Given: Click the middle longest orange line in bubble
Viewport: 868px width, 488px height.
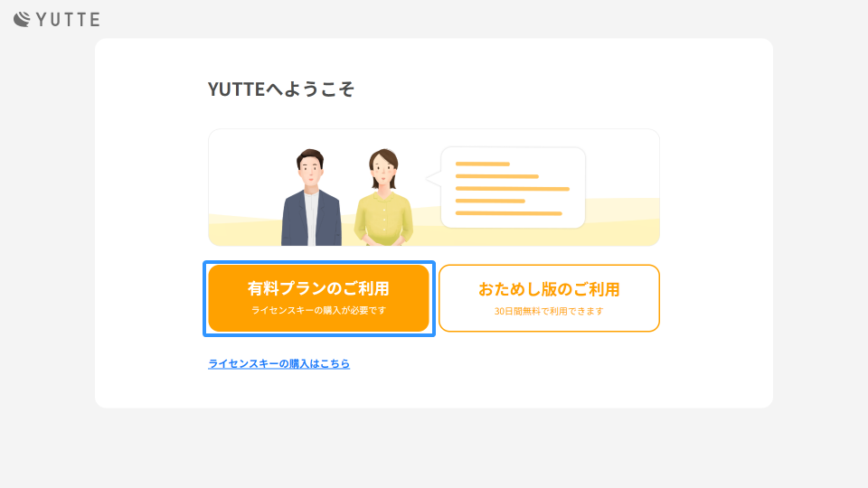Looking at the screenshot, I should (x=512, y=189).
